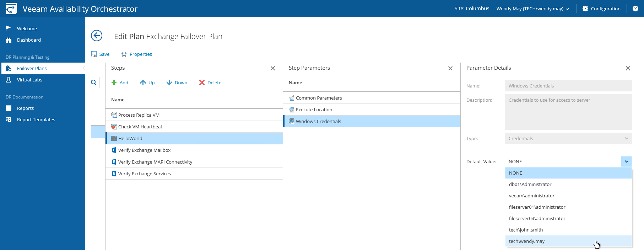The height and width of the screenshot is (250, 644).
Task: Click the Verify Exchange Mailbox step icon
Action: coord(114,150)
